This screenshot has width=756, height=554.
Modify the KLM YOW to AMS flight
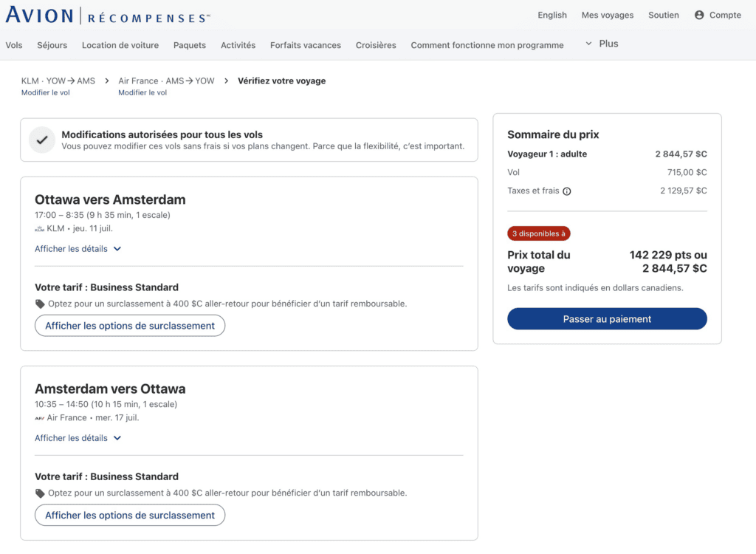point(46,93)
